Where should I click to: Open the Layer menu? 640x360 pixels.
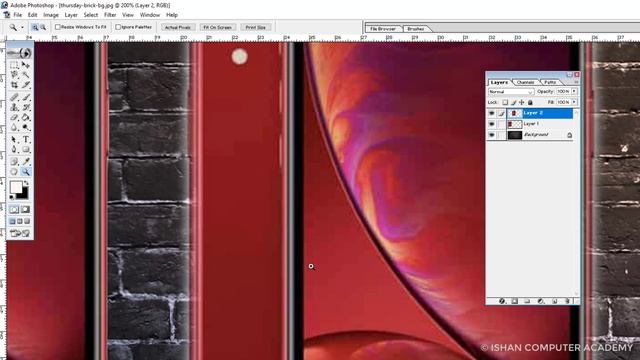click(x=71, y=15)
